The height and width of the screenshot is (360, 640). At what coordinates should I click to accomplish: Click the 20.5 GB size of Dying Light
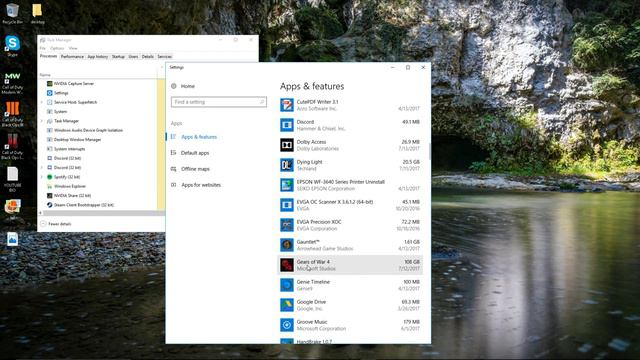tap(411, 162)
